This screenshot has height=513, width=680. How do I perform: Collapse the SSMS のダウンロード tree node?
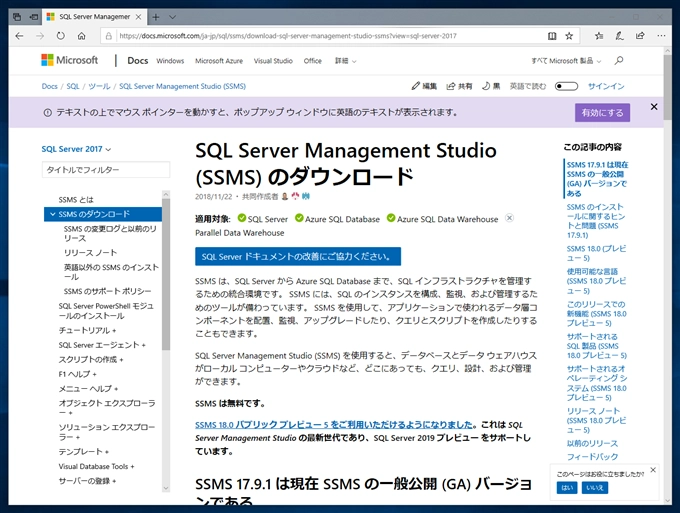coord(52,214)
